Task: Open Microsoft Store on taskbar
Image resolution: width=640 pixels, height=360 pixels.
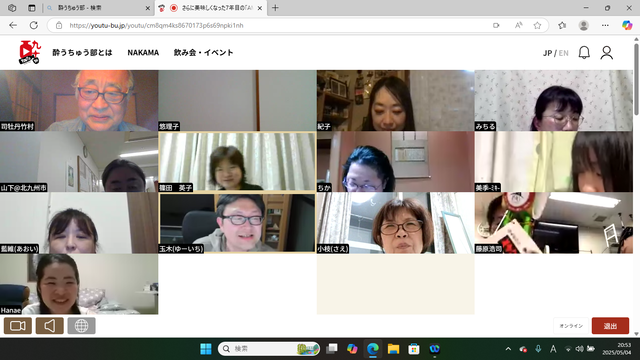Action: (x=413, y=349)
